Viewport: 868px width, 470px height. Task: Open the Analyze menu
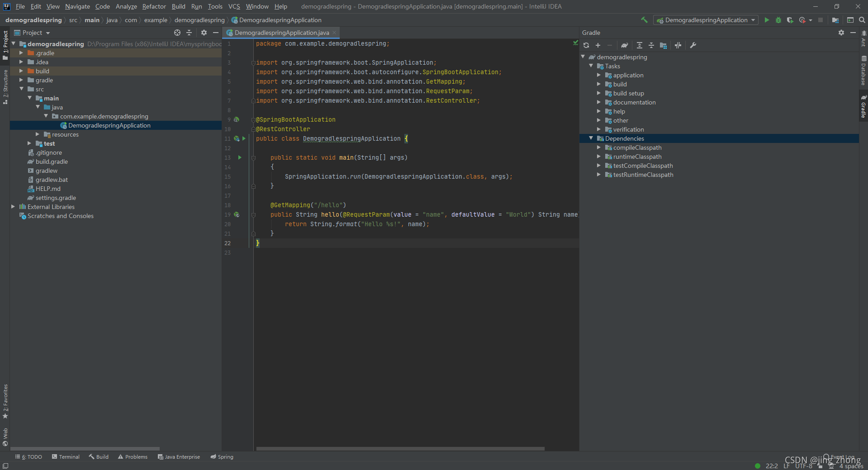pos(126,6)
